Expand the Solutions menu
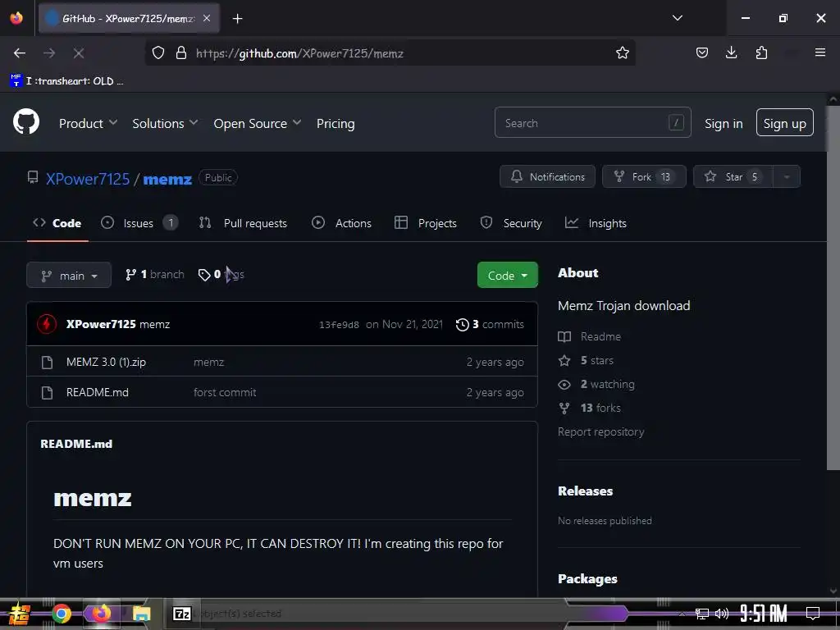The width and height of the screenshot is (840, 630). [x=165, y=123]
